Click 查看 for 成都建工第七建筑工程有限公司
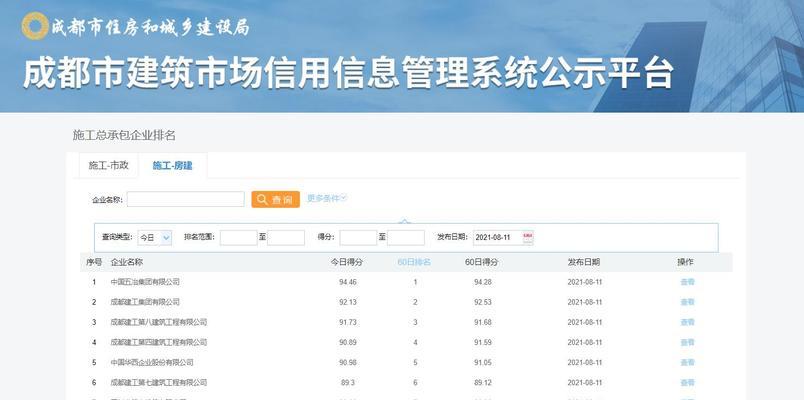The height and width of the screenshot is (400, 804). click(x=687, y=383)
